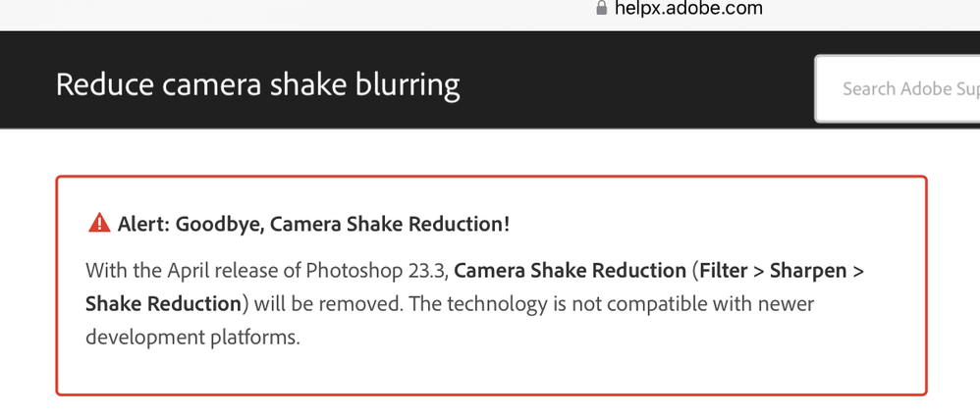Click blank area inside alert box below text
This screenshot has width=980, height=419.
(491, 371)
